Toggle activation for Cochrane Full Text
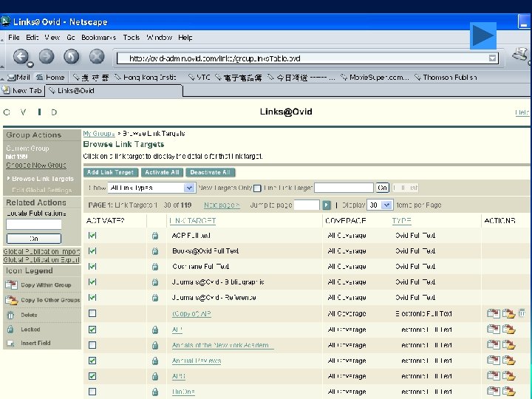This screenshot has width=532, height=399. (x=92, y=266)
